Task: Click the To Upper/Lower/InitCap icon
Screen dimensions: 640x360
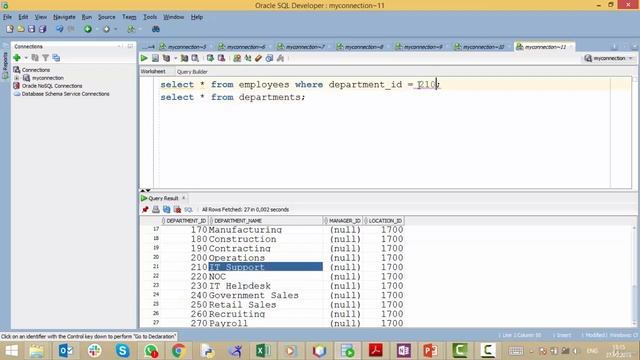Action: pos(248,58)
